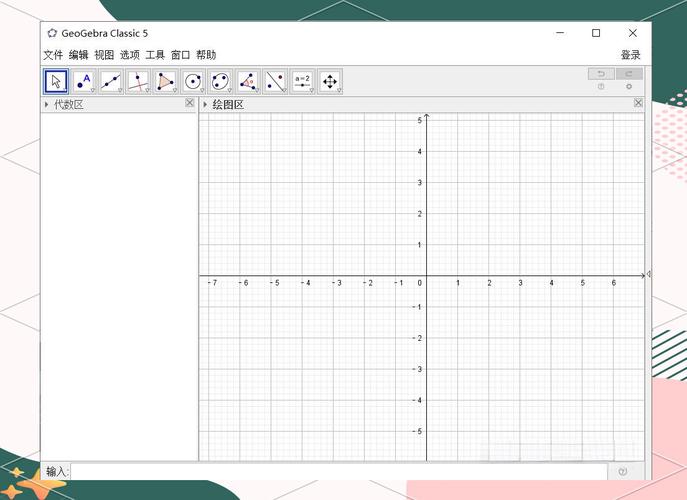
Task: Select the Ellipse conic tool
Action: (x=220, y=81)
